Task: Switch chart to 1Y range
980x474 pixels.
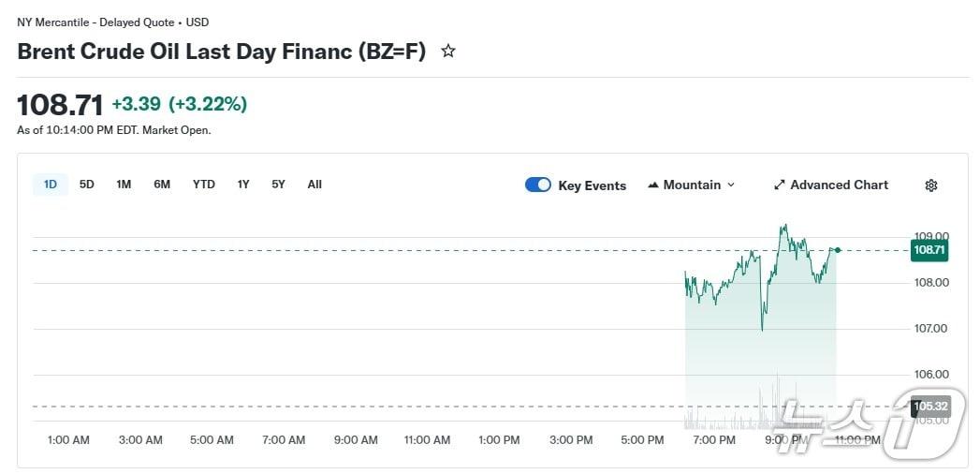Action: (x=243, y=185)
